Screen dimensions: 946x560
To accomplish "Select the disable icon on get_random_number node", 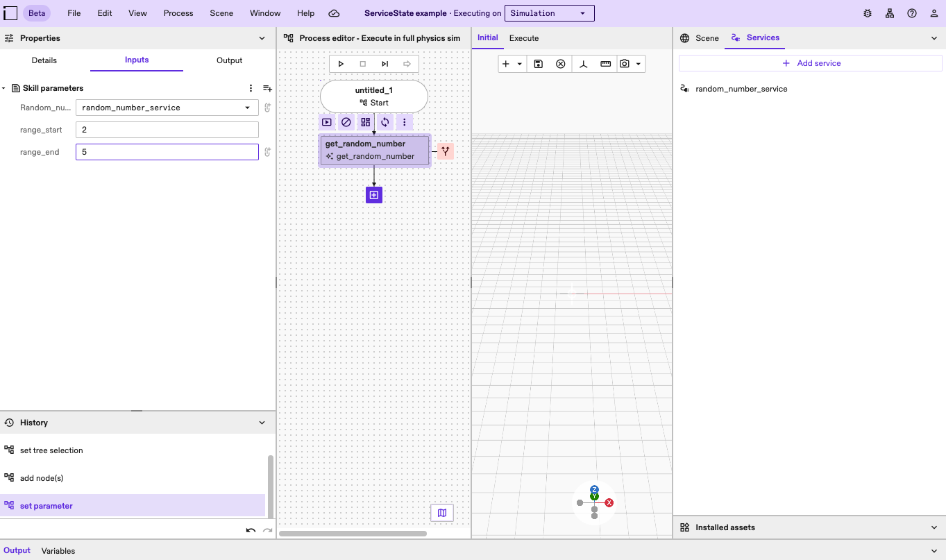I will (x=346, y=121).
